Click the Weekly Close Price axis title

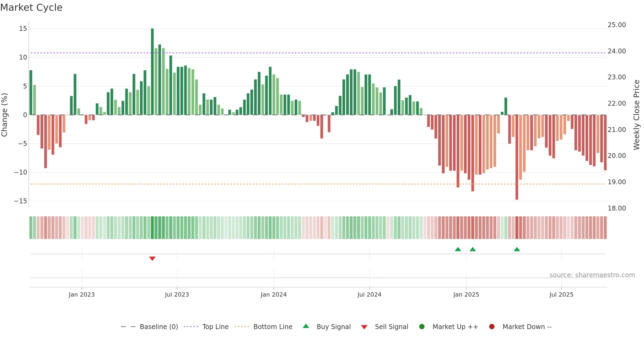tap(636, 115)
